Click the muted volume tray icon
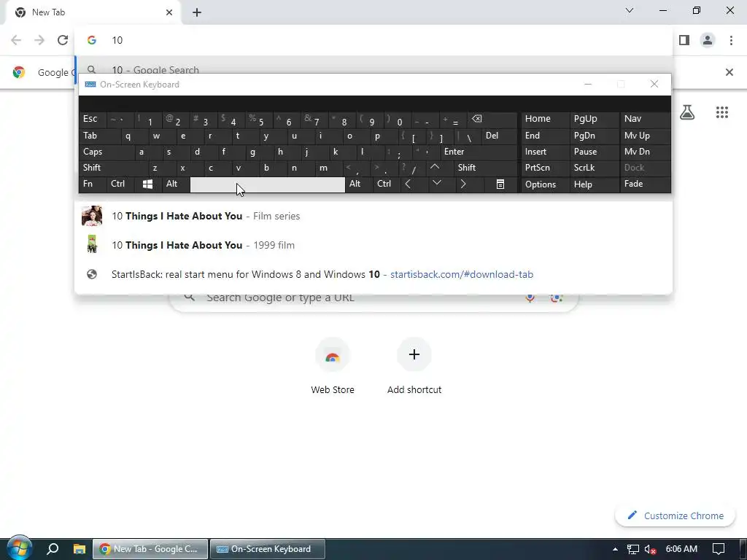The height and width of the screenshot is (560, 747). coord(650,550)
